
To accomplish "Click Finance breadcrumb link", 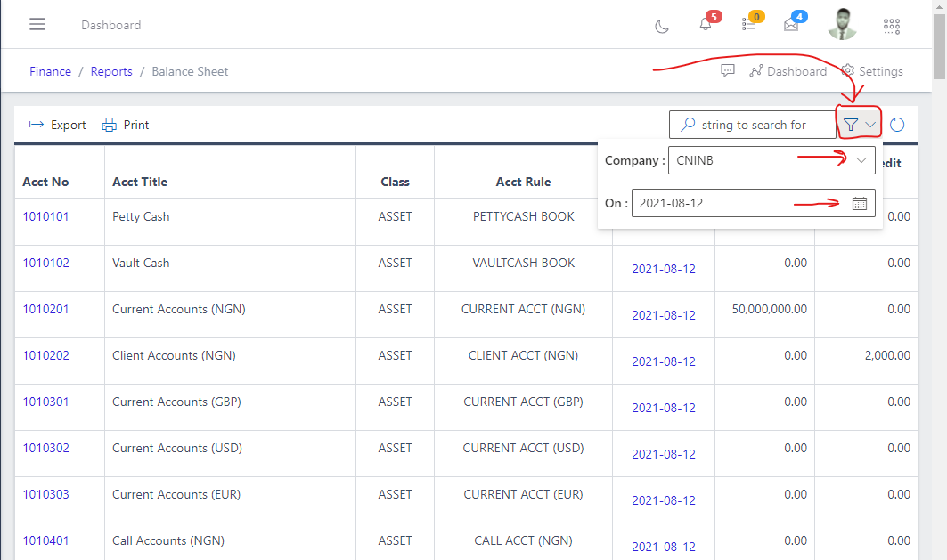I will [x=50, y=71].
